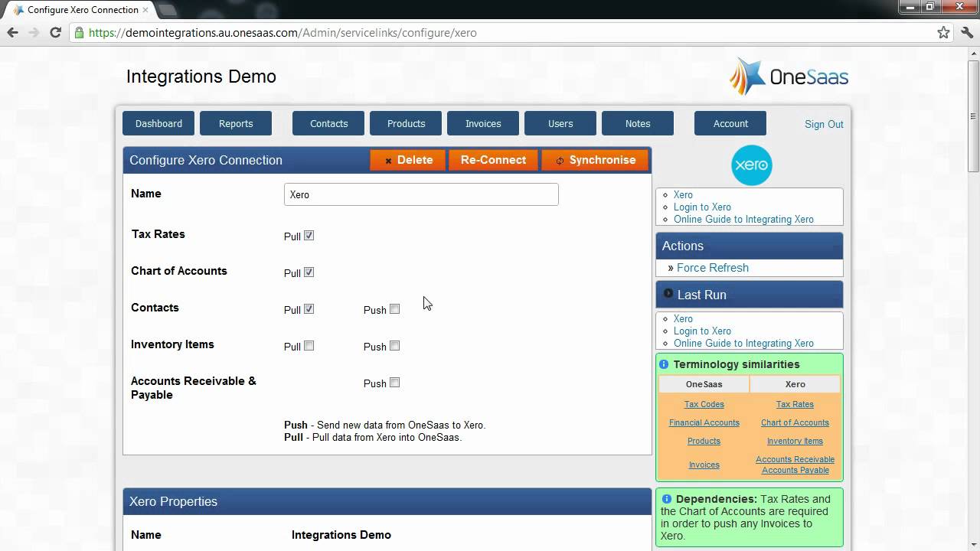This screenshot has width=980, height=551.
Task: Open the Xero link above the Actions panel
Action: [x=683, y=194]
